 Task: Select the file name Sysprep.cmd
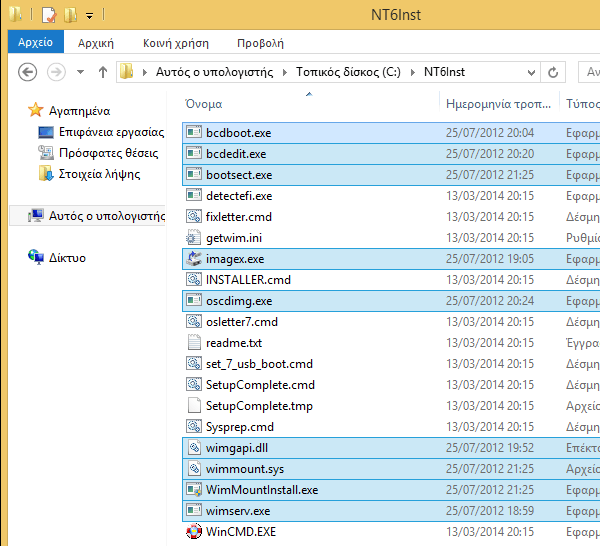(x=240, y=427)
